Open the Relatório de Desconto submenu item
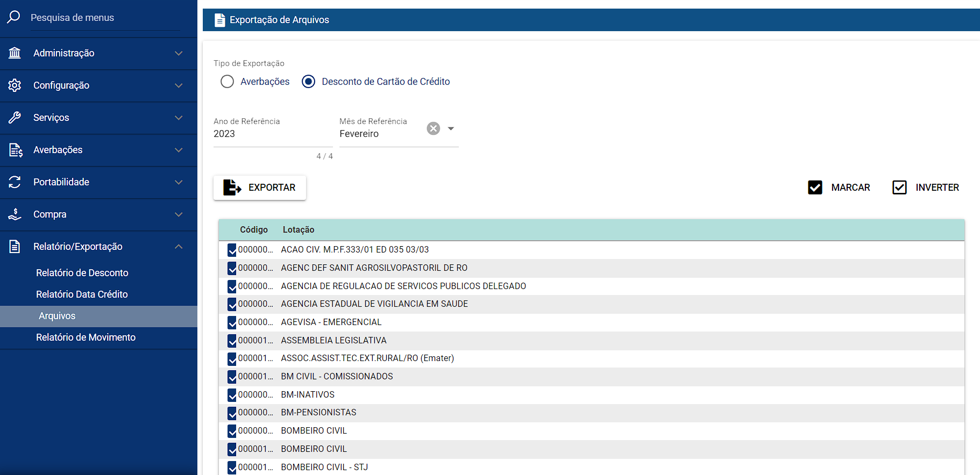This screenshot has height=475, width=980. [82, 273]
